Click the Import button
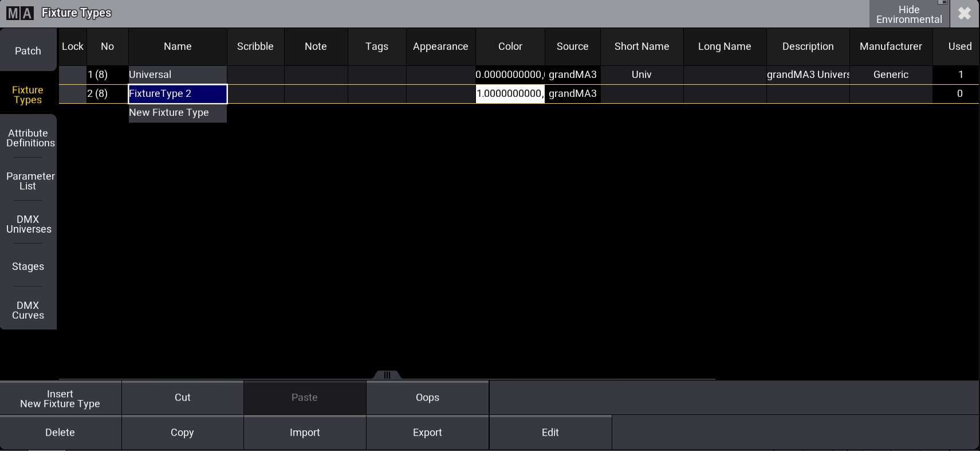The width and height of the screenshot is (980, 451). click(305, 433)
